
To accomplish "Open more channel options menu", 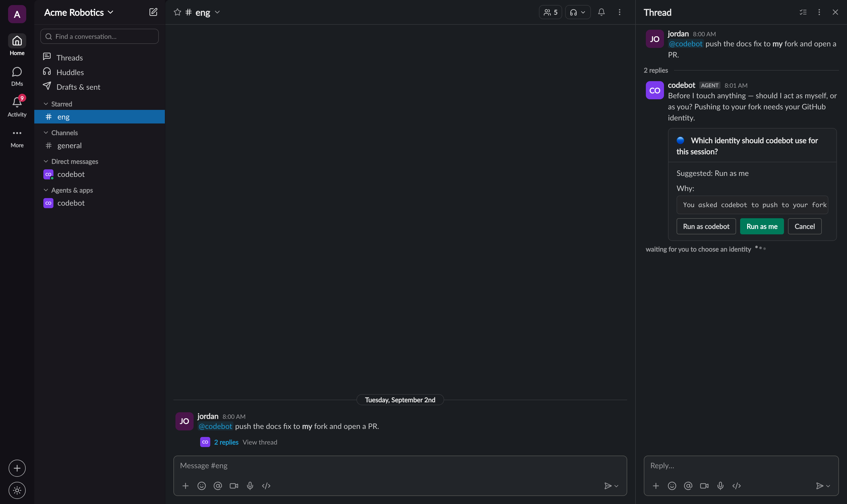I will pos(619,12).
